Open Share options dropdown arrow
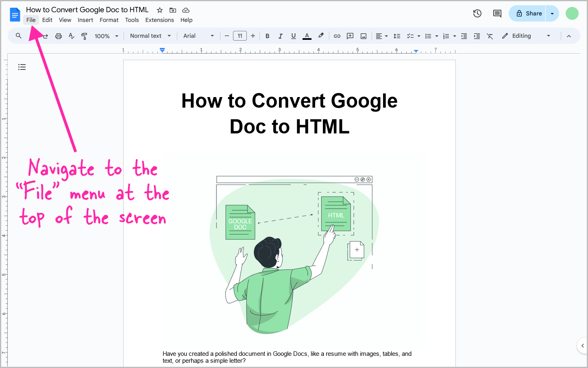Image resolution: width=588 pixels, height=368 pixels. (552, 13)
